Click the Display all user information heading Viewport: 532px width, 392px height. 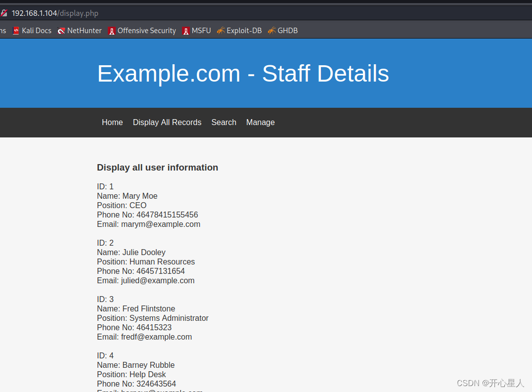coord(157,168)
